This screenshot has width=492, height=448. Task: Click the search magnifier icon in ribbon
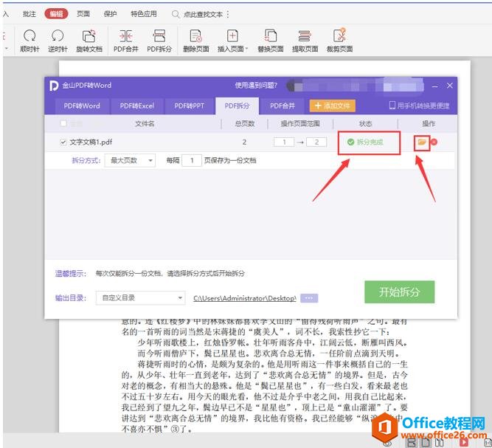(x=176, y=14)
